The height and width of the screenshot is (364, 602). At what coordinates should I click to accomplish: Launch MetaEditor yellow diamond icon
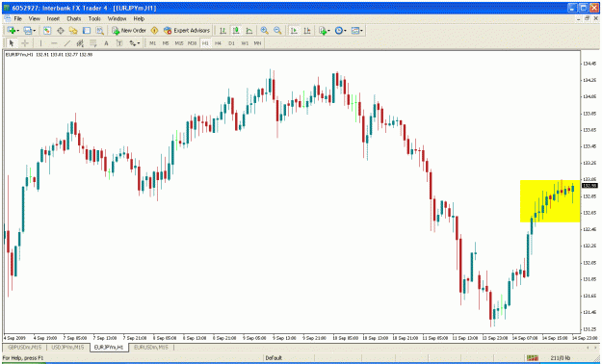click(x=154, y=31)
